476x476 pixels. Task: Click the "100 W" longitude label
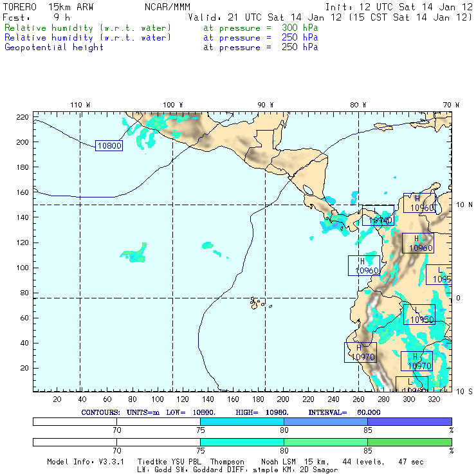(173, 105)
